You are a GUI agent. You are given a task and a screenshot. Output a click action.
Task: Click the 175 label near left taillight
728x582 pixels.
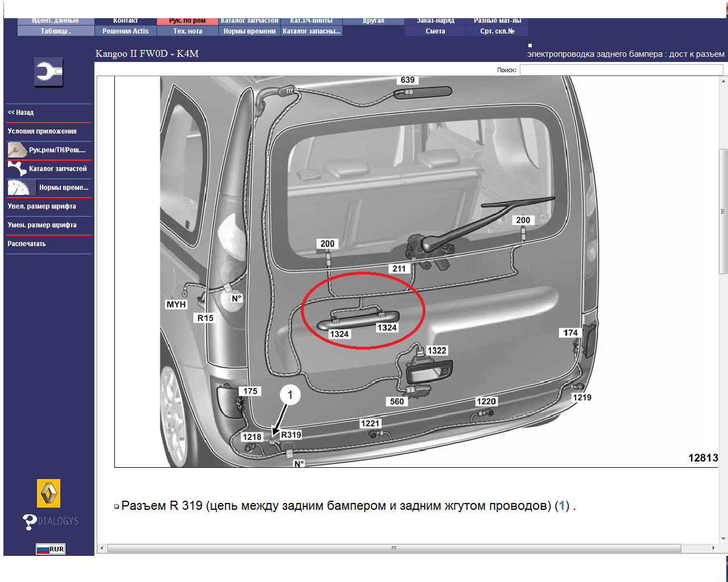point(250,391)
